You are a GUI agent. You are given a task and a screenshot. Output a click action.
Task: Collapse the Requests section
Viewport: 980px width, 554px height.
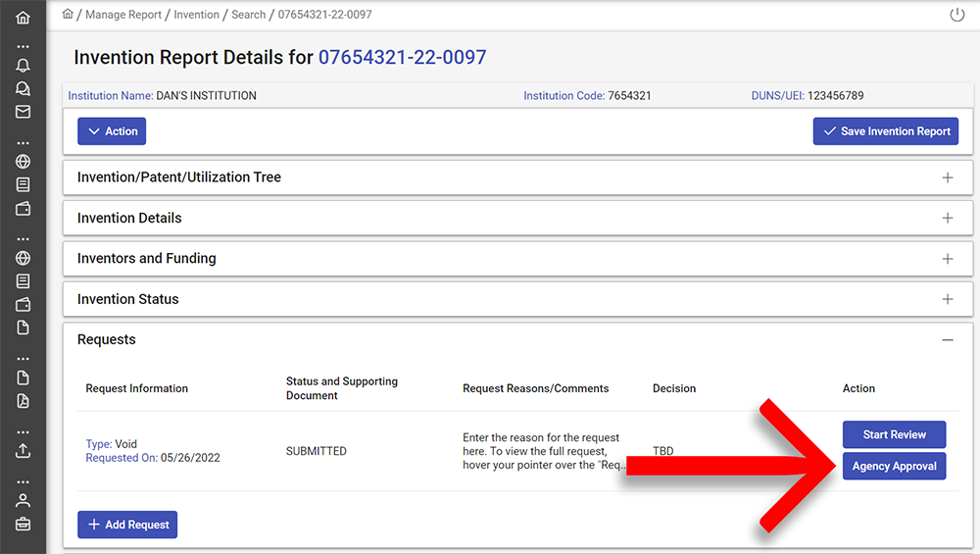[947, 340]
